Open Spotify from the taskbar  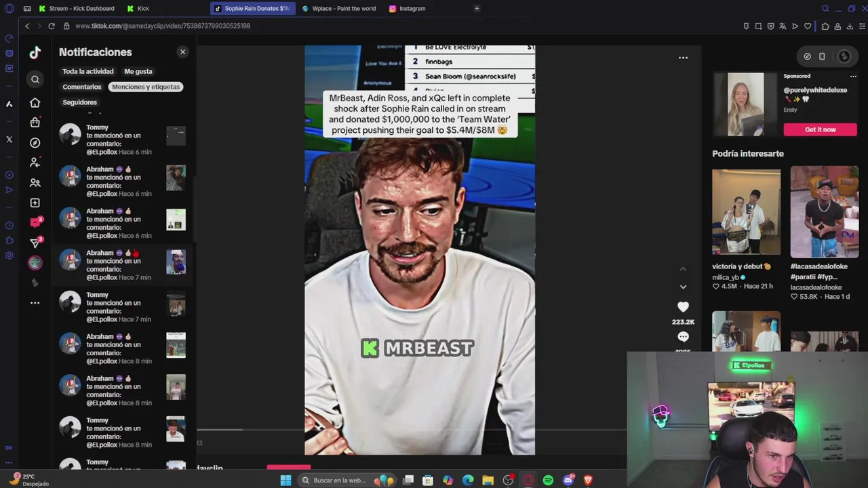[548, 481]
